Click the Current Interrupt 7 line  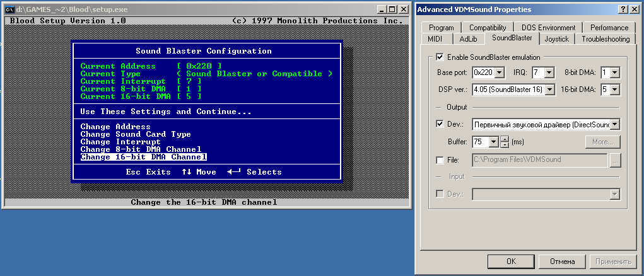pos(141,81)
